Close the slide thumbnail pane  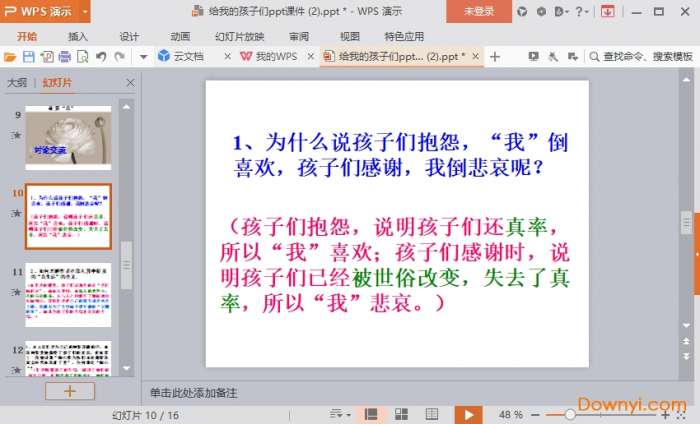(130, 83)
